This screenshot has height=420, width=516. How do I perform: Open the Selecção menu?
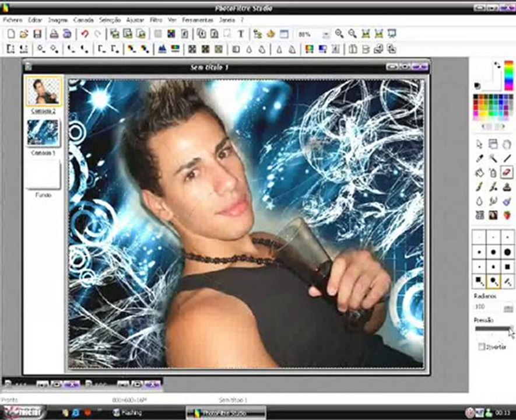coord(110,20)
